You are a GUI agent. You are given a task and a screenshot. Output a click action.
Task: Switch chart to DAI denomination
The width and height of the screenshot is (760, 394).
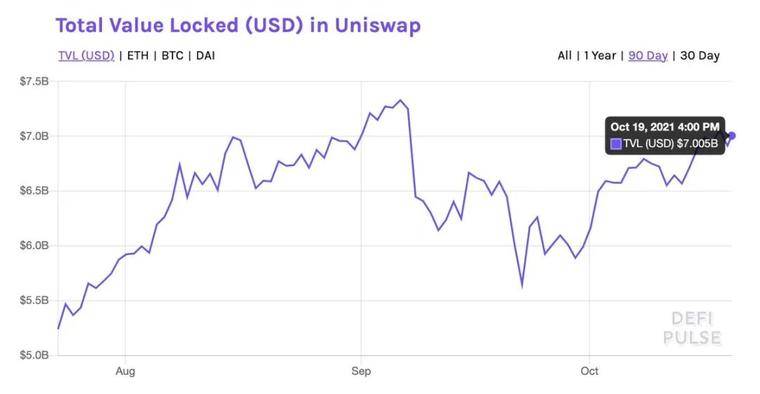point(206,56)
